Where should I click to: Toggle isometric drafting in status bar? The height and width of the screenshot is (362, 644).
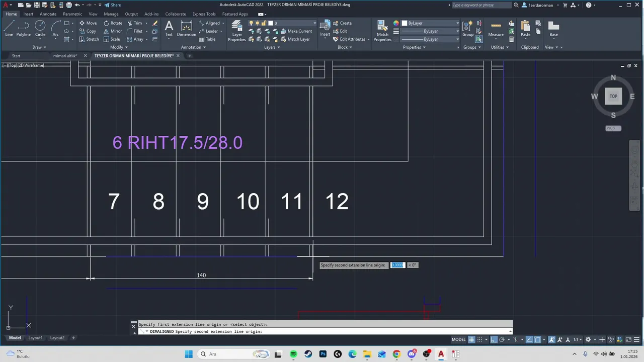pos(515,339)
